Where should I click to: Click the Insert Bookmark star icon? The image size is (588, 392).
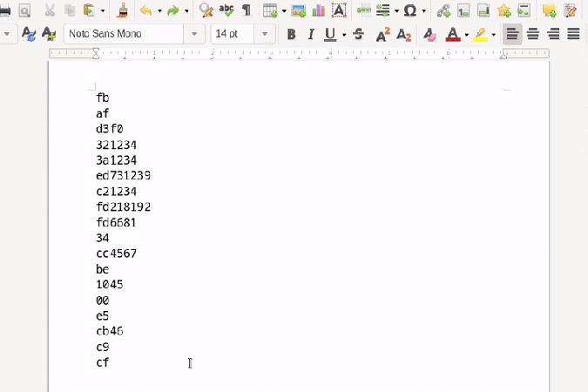[504, 10]
